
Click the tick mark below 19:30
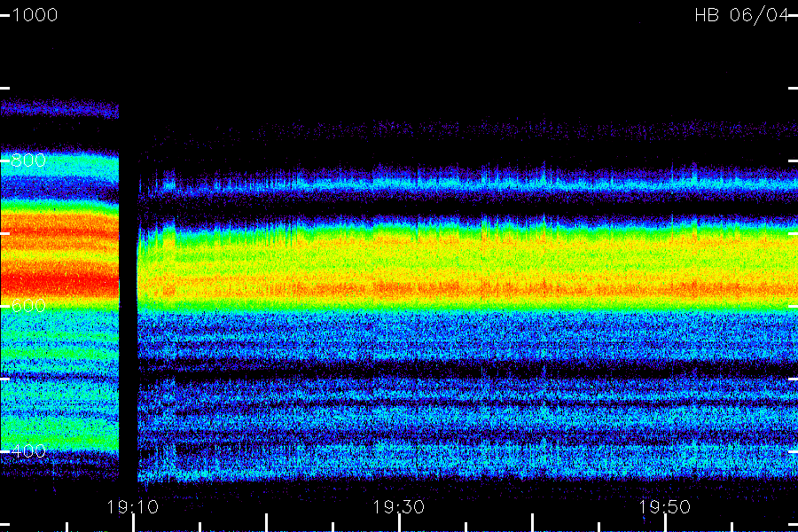pyautogui.click(x=400, y=523)
